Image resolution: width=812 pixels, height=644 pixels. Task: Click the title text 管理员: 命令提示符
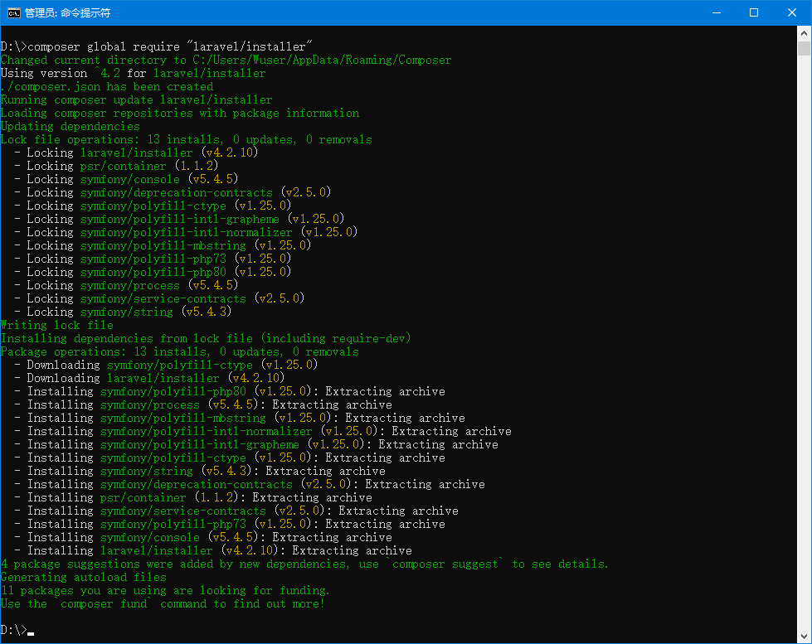point(68,13)
